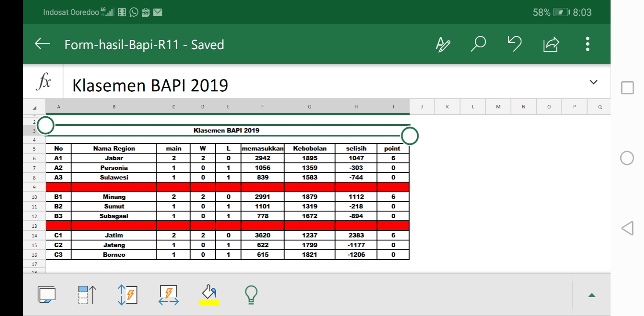
Task: Open the three-dot overflow menu
Action: coord(588,44)
